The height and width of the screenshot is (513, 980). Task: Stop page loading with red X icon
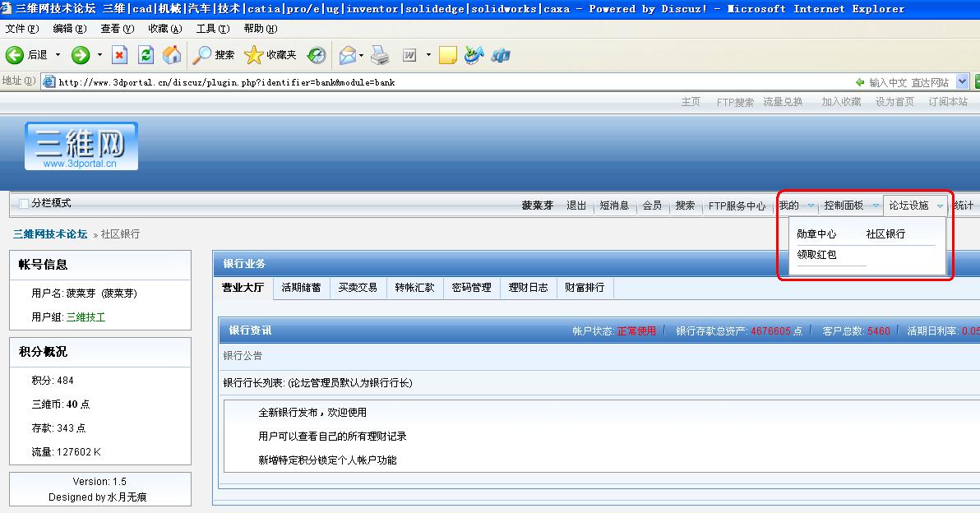coord(119,55)
